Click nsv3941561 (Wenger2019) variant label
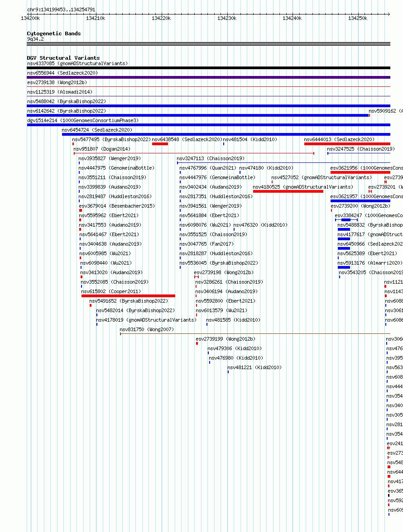 pos(211,206)
